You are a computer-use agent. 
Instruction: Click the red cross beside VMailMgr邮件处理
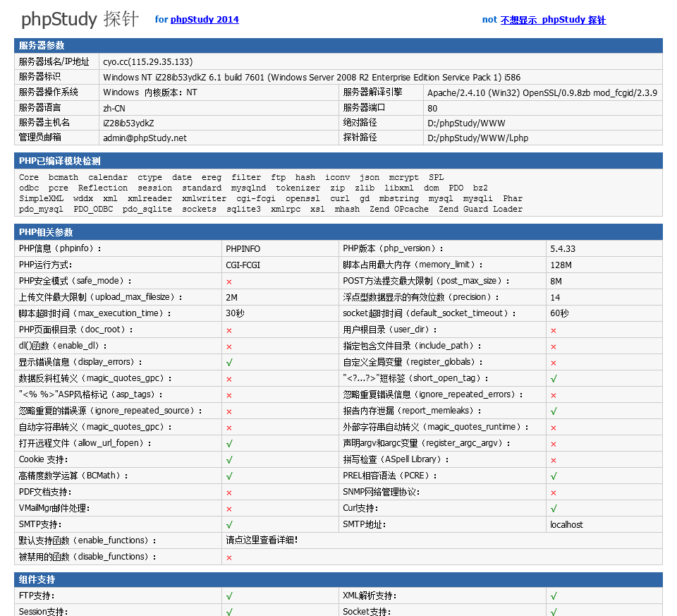coord(229,509)
